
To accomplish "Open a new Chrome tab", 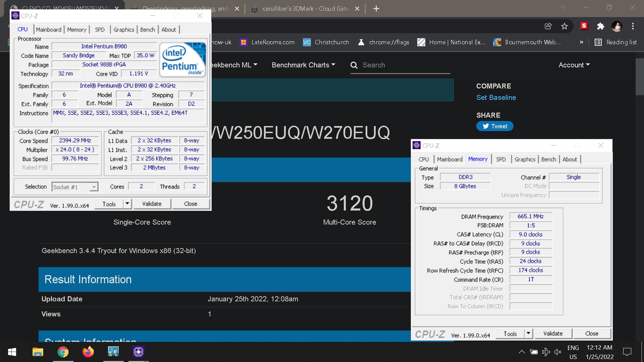I will 376,9.
